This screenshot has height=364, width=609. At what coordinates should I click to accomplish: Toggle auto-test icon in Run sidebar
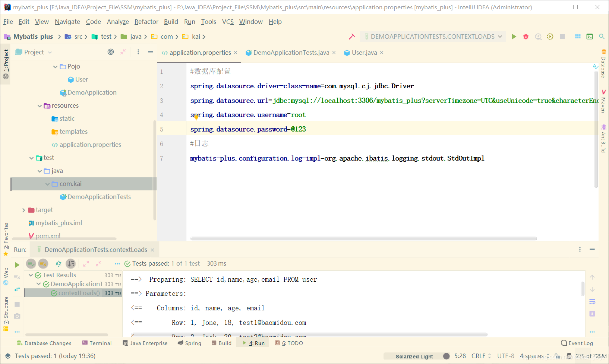17,289
